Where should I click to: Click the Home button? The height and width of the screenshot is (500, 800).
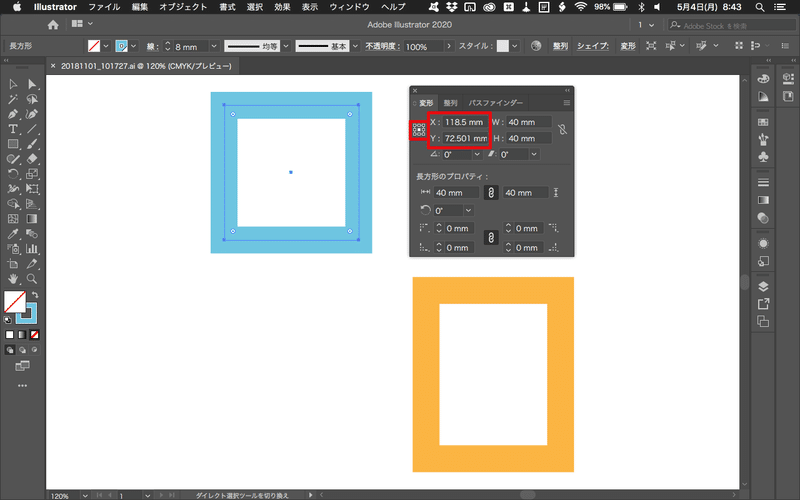[53, 24]
